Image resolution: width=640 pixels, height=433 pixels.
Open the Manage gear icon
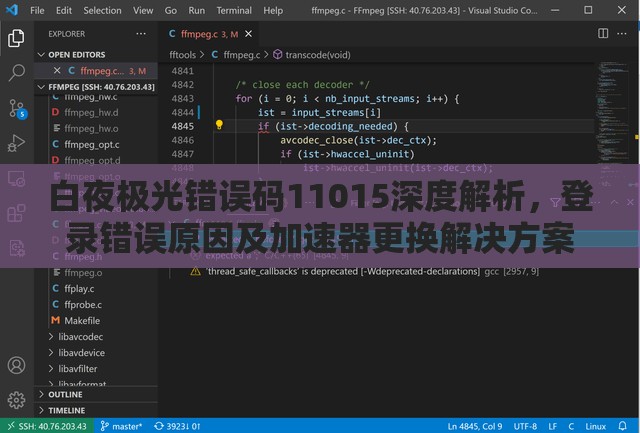pyautogui.click(x=16, y=400)
